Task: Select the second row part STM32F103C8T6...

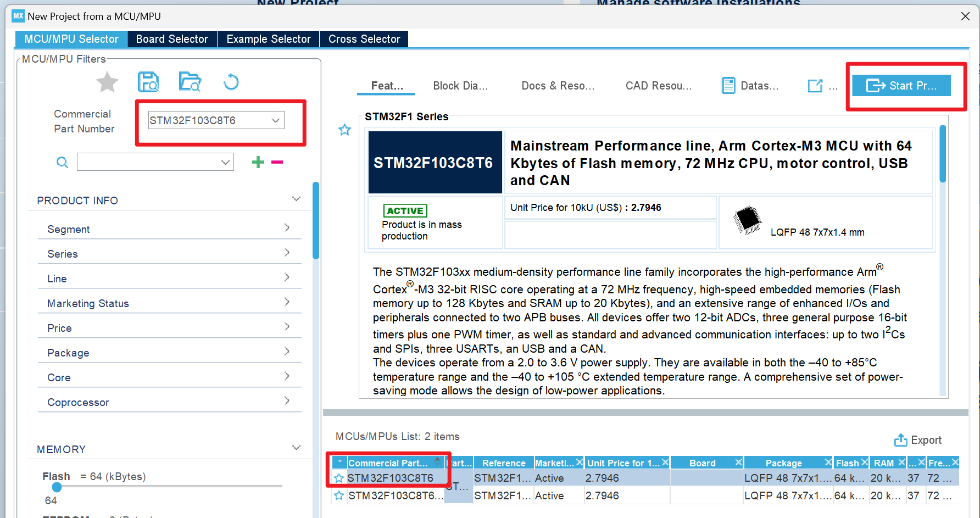Action: [396, 495]
